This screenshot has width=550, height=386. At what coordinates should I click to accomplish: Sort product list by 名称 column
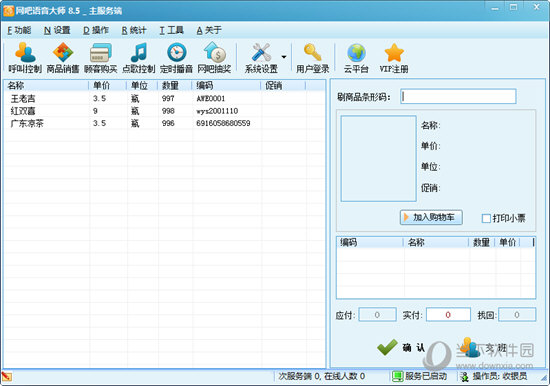[46, 86]
